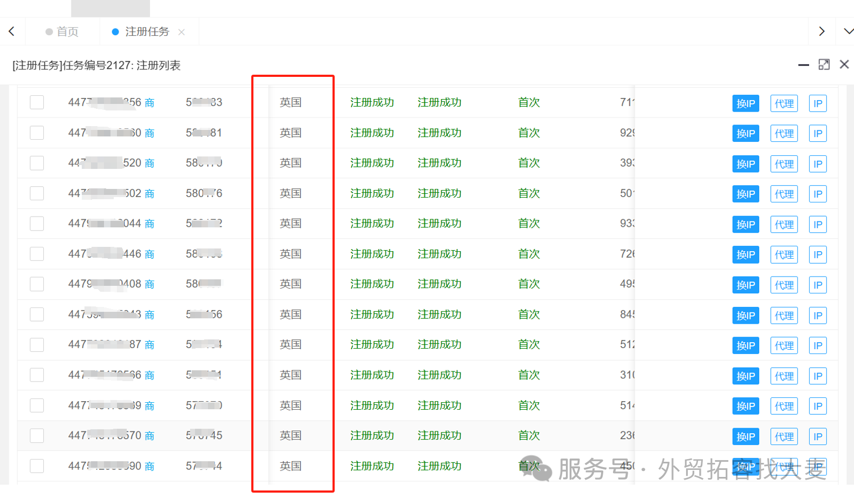Image resolution: width=854 pixels, height=504 pixels.
Task: Click the value 495 in the table
Action: click(627, 284)
